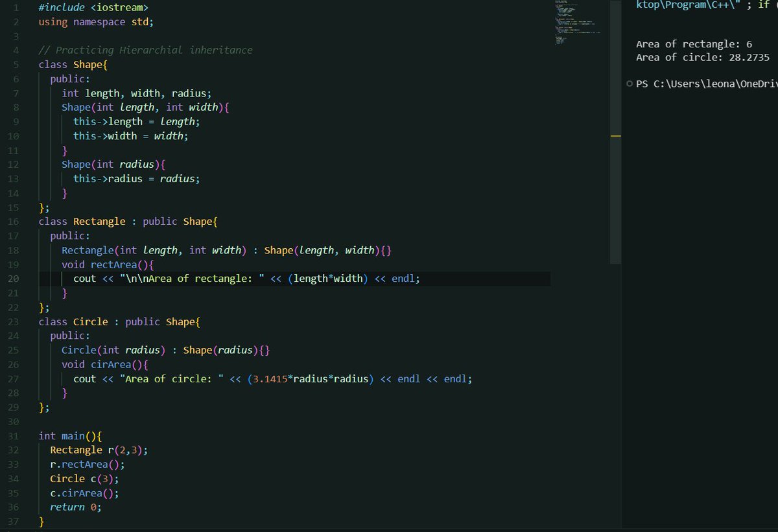Click 'Circle(int radius) : Shape(radius){}' line
Viewport: 778px width, 532px height.
[x=165, y=350]
